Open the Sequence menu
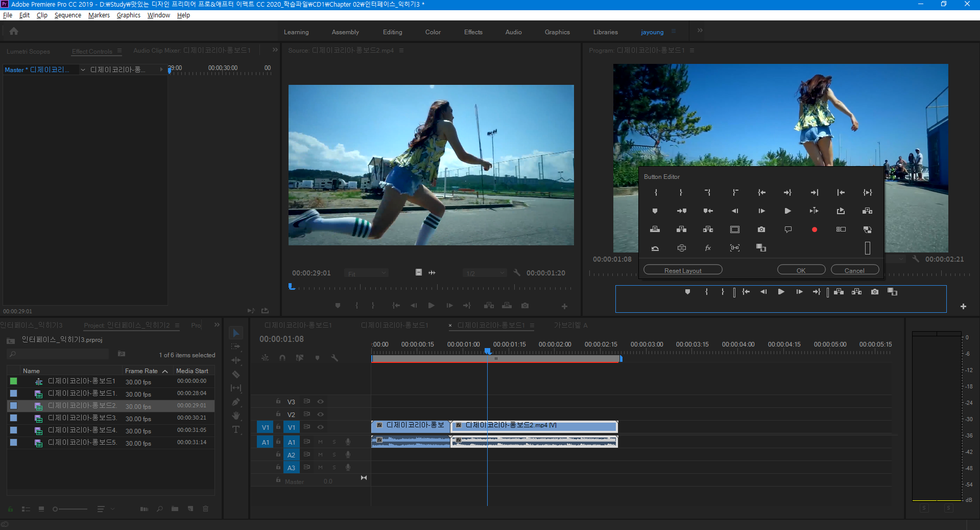This screenshot has width=980, height=530. [68, 15]
